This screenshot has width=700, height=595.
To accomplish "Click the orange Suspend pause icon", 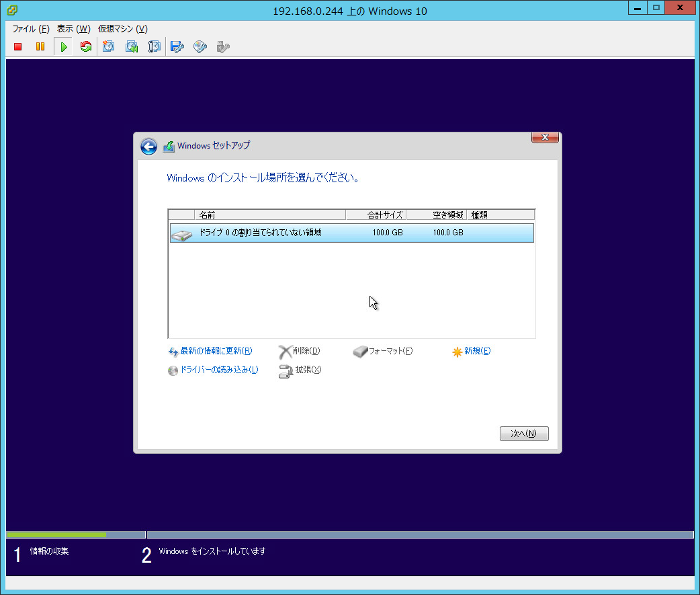I will tap(40, 46).
